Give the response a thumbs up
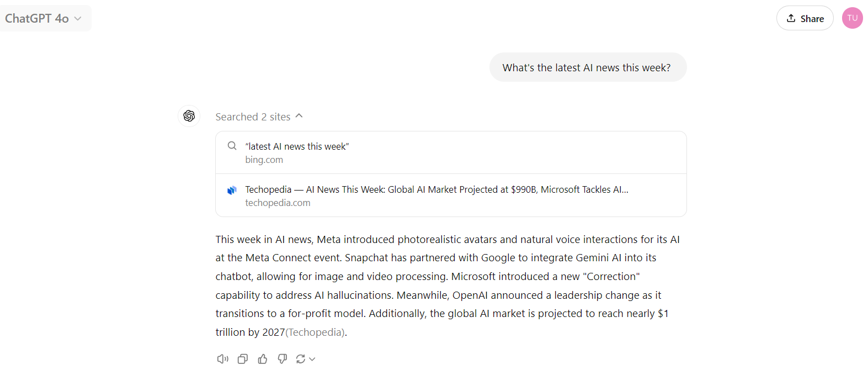The height and width of the screenshot is (375, 868). (263, 359)
